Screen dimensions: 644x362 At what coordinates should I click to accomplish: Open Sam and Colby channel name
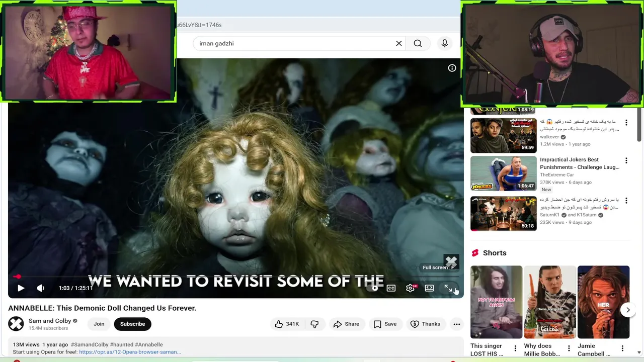click(49, 321)
